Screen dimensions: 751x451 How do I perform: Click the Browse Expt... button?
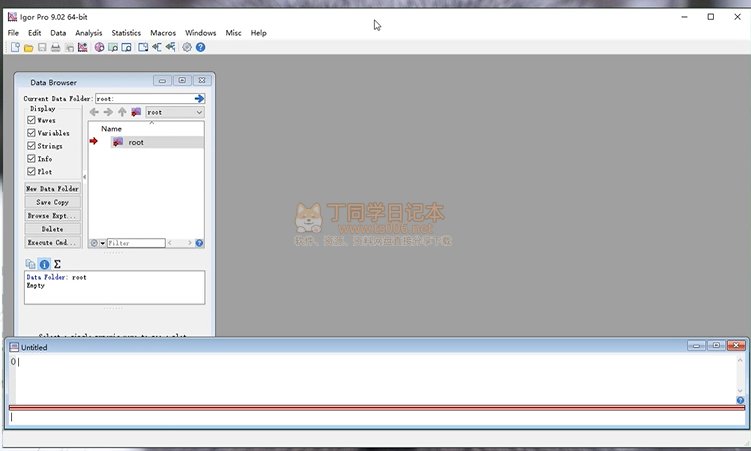(x=53, y=215)
